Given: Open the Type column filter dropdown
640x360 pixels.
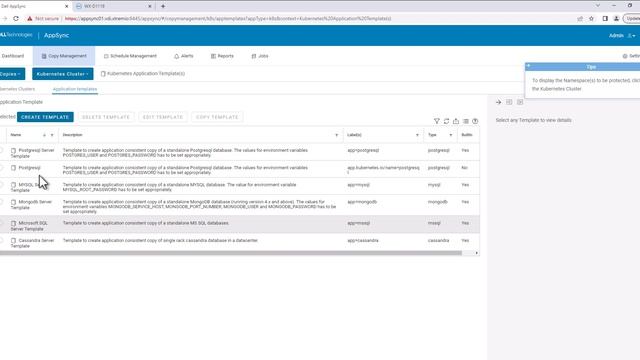Looking at the screenshot, I should pos(451,135).
